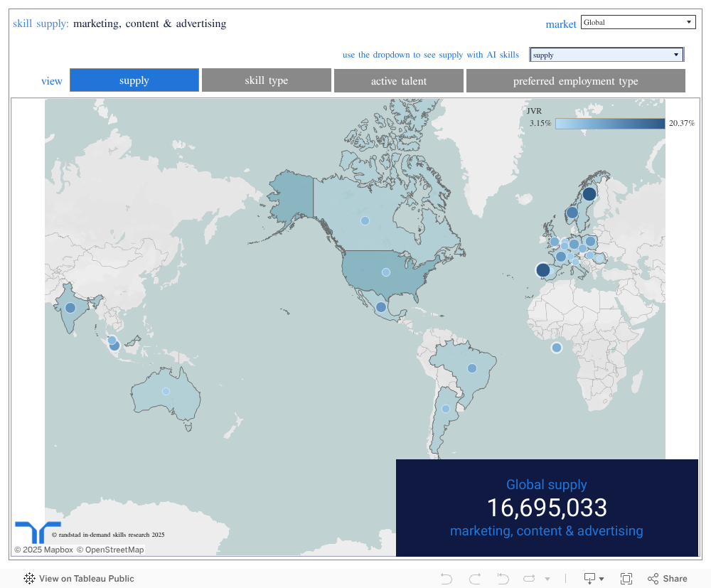
Task: Switch on the skill type view
Action: coord(266,80)
